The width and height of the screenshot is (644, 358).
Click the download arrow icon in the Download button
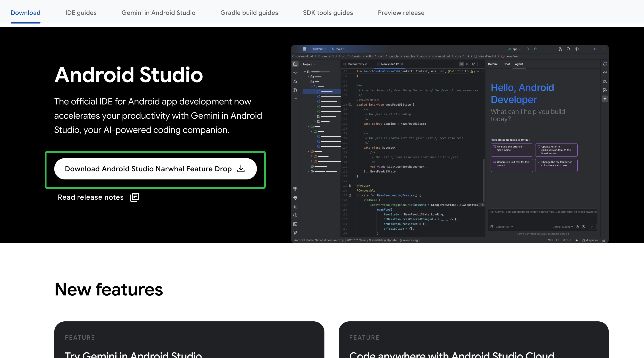pyautogui.click(x=241, y=169)
